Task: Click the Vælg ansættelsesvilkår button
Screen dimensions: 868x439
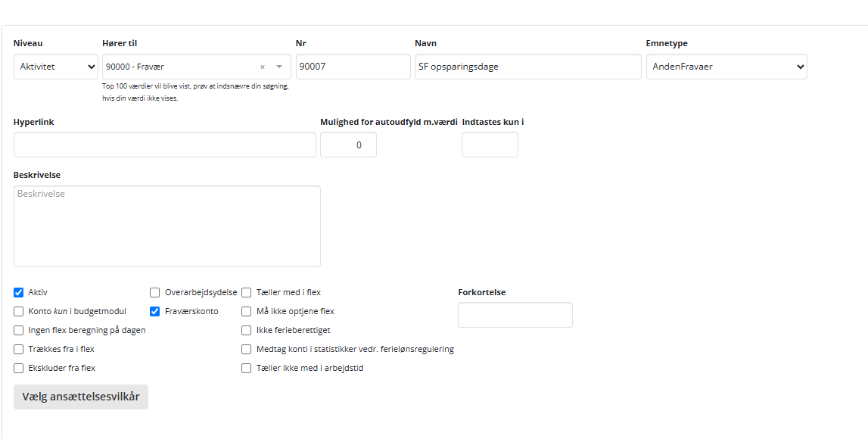Action: coord(80,396)
